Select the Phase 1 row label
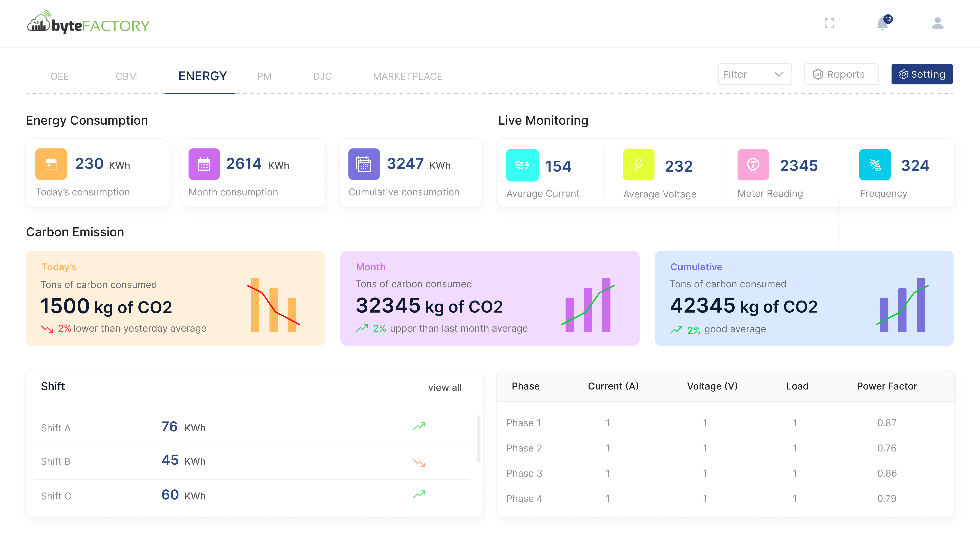Image resolution: width=980 pixels, height=557 pixels. [x=524, y=423]
